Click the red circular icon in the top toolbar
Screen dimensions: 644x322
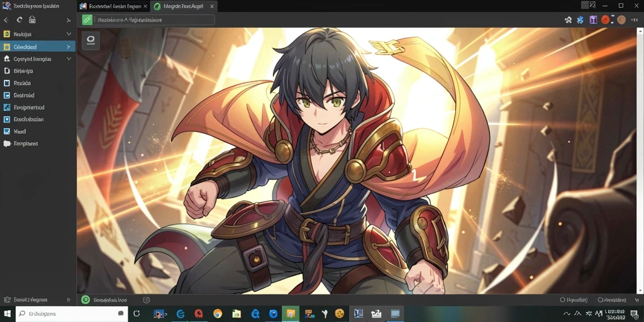coord(606,19)
